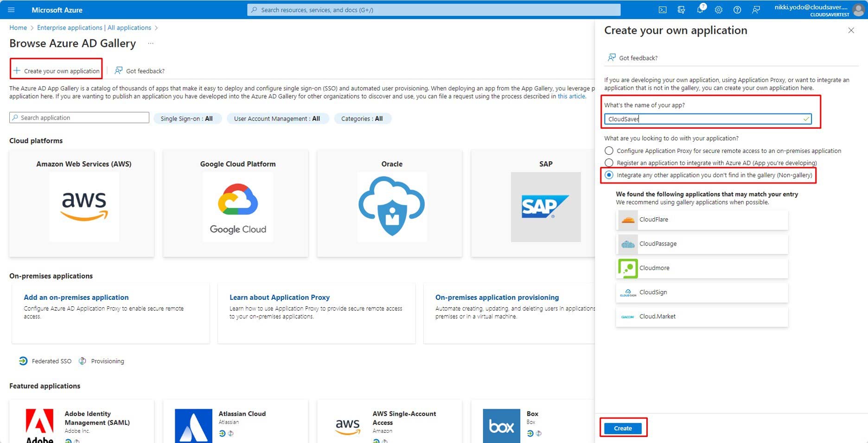Open the Single Sign-on filter
The height and width of the screenshot is (443, 868).
pos(187,119)
